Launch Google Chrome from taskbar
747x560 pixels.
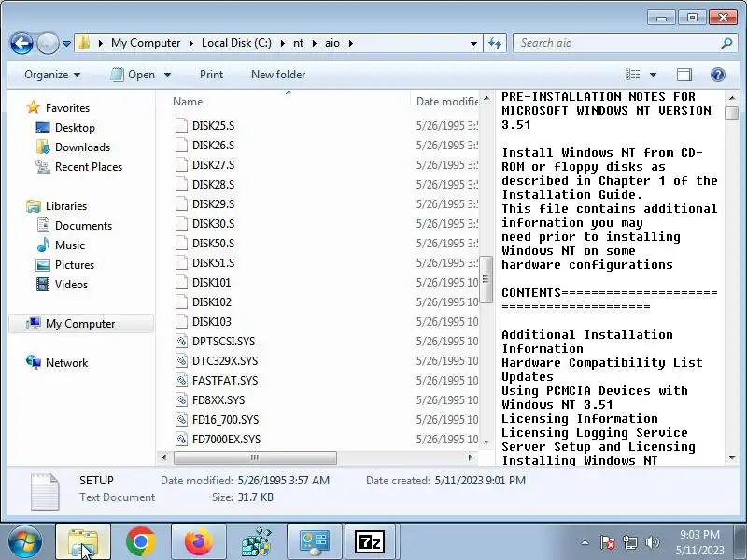tap(141, 541)
